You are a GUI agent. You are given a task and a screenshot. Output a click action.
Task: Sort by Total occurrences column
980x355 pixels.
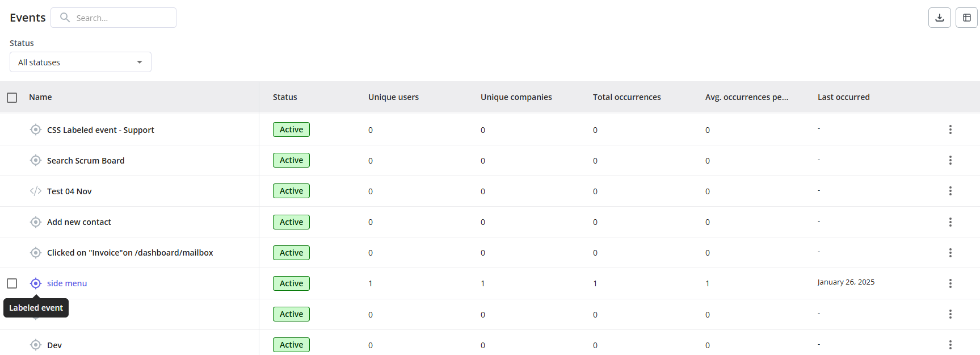[x=627, y=97]
